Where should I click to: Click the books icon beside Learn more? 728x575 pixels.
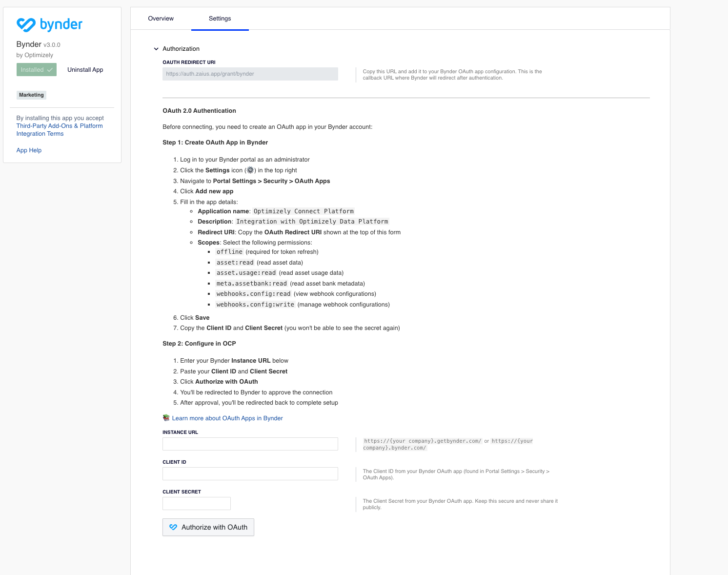tap(166, 418)
